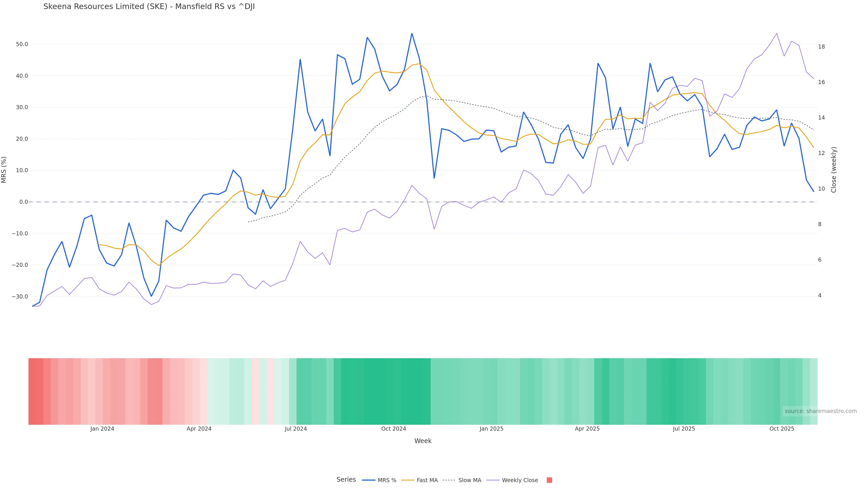Click the Jan 2024 date tick label
The height and width of the screenshot is (488, 868).
102,429
